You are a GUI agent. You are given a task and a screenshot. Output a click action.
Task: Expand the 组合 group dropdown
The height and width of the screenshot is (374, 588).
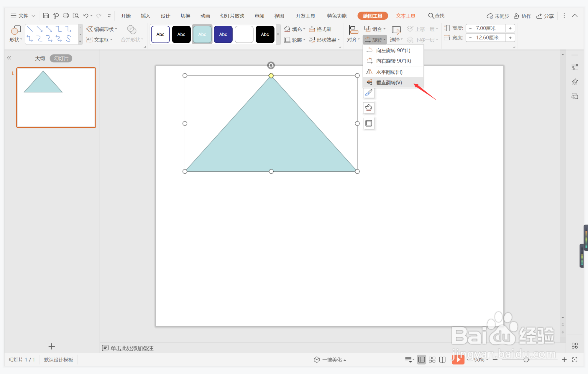pyautogui.click(x=375, y=29)
